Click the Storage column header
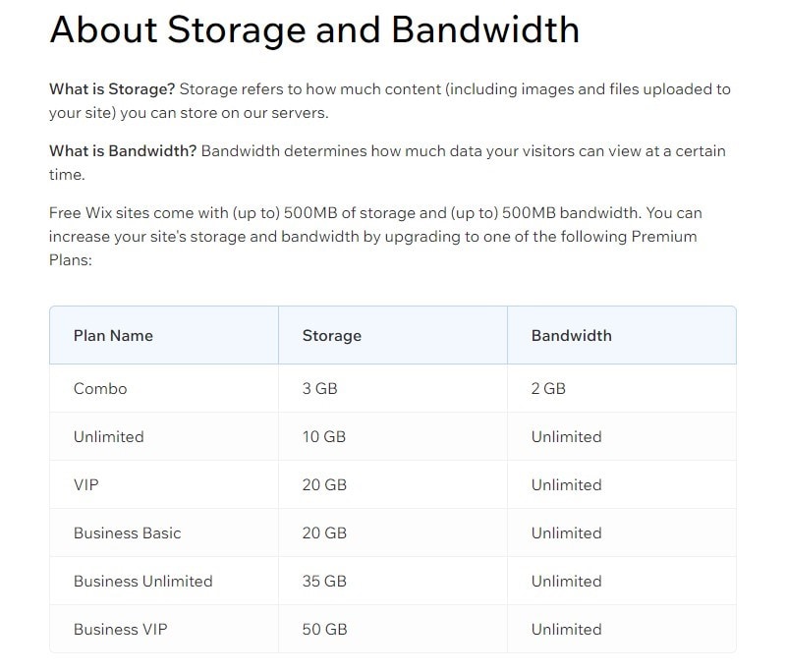Viewport: 786px width, 672px height. point(332,335)
